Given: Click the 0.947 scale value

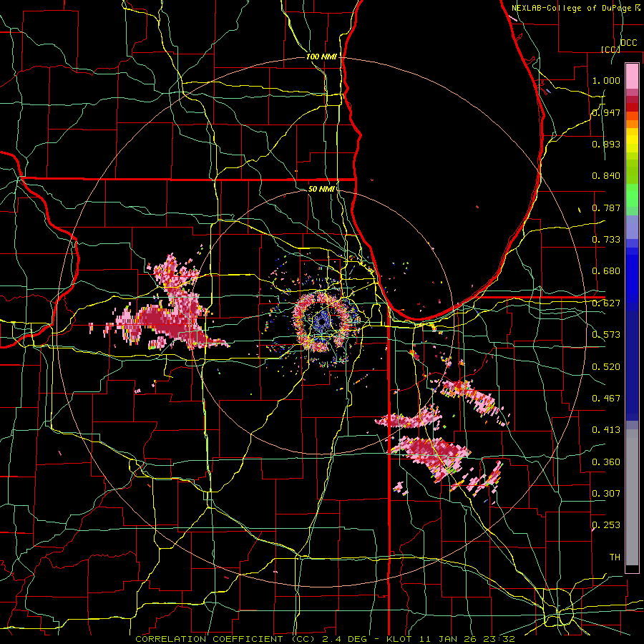Looking at the screenshot, I should pyautogui.click(x=606, y=112).
